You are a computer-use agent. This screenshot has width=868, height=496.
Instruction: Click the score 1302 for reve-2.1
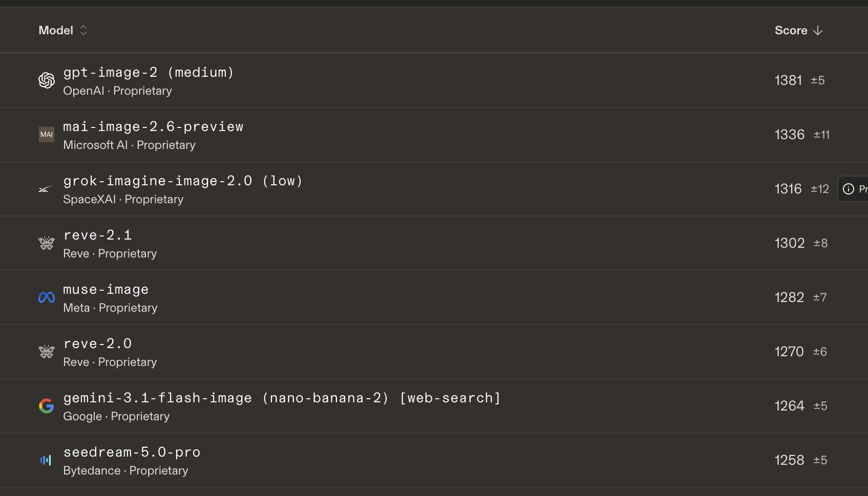pos(790,243)
